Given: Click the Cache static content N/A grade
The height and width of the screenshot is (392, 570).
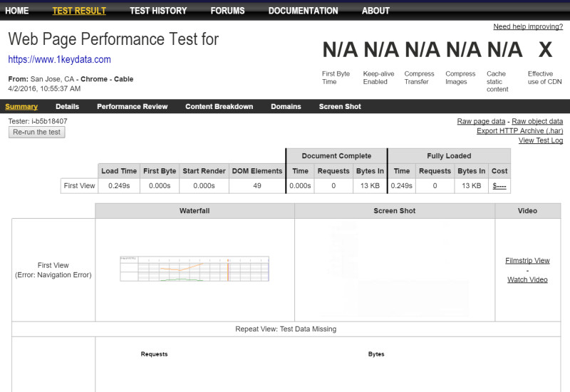Looking at the screenshot, I should [504, 50].
